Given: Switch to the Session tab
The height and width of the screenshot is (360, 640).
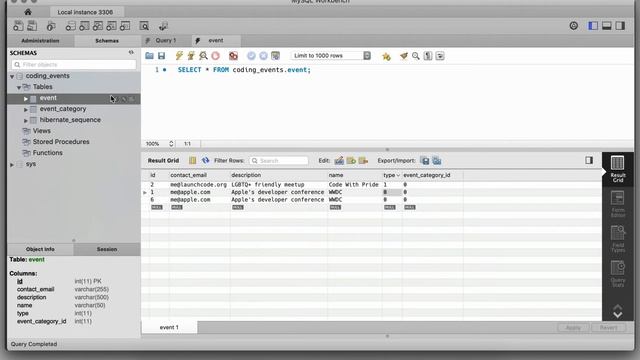Looking at the screenshot, I should click(107, 249).
